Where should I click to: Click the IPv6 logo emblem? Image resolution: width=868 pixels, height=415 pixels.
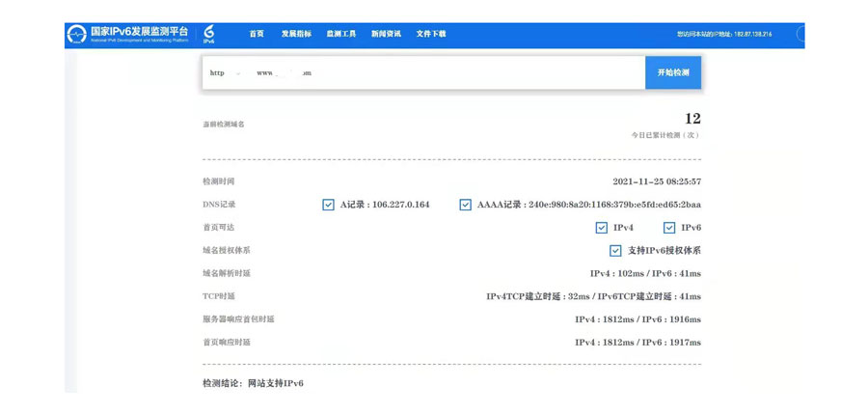[209, 35]
